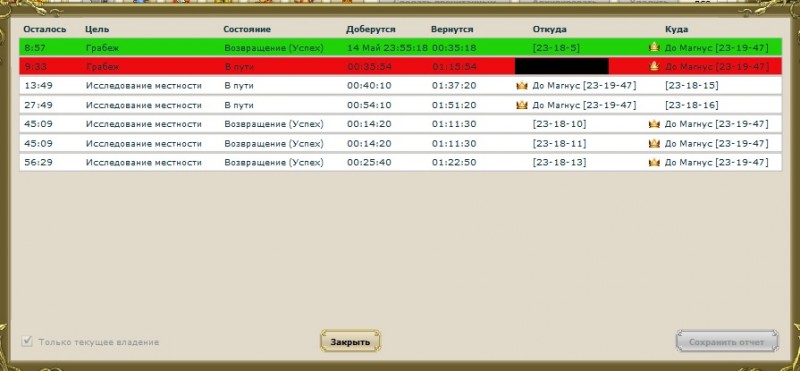Click Исследование местности in the 56:29 row

(x=144, y=163)
